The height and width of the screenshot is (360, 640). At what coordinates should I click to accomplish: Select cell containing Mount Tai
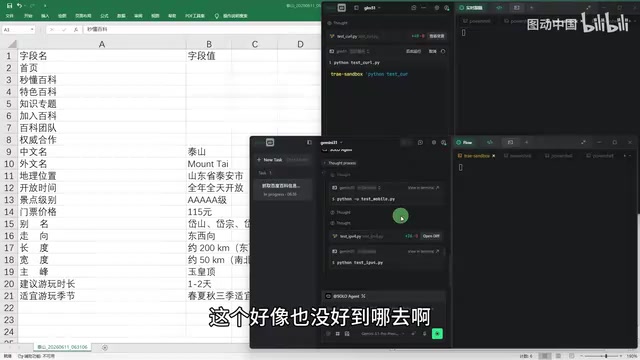coord(209,164)
